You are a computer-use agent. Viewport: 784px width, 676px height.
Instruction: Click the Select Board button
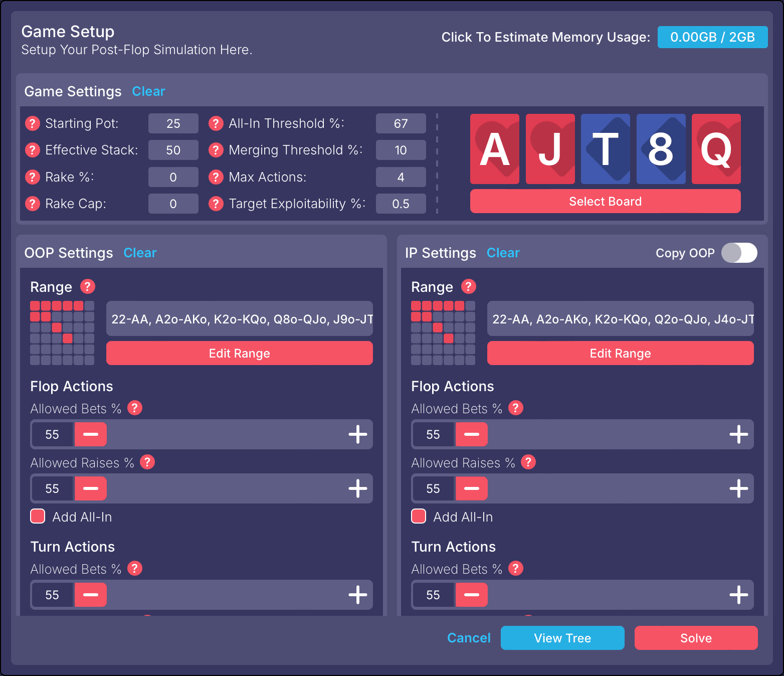pyautogui.click(x=605, y=202)
